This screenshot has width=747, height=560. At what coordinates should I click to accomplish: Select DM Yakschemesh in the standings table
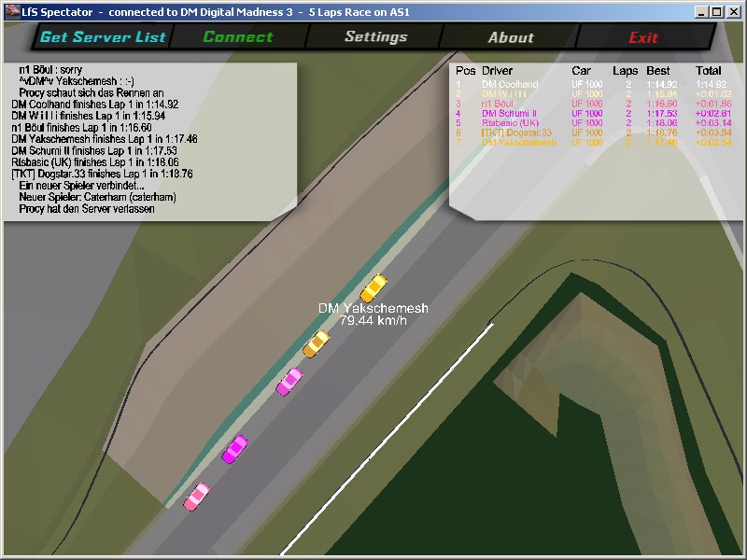click(519, 143)
